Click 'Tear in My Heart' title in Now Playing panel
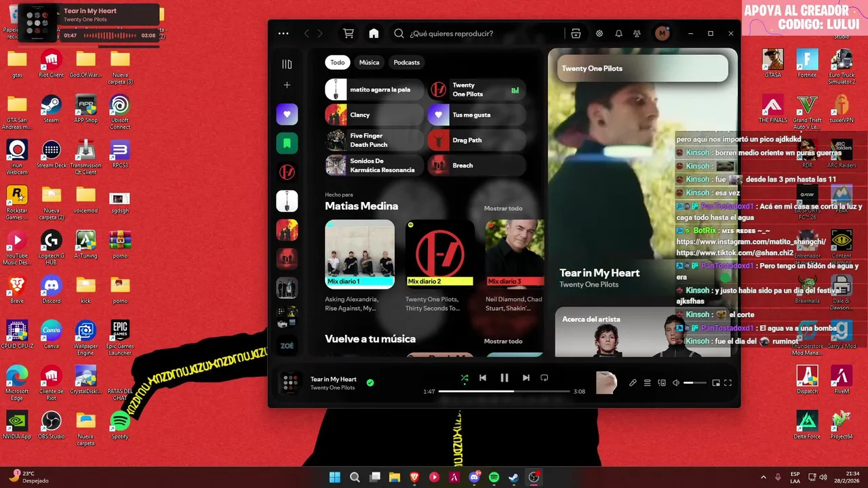Screen dimensions: 868x488 (x=599, y=272)
